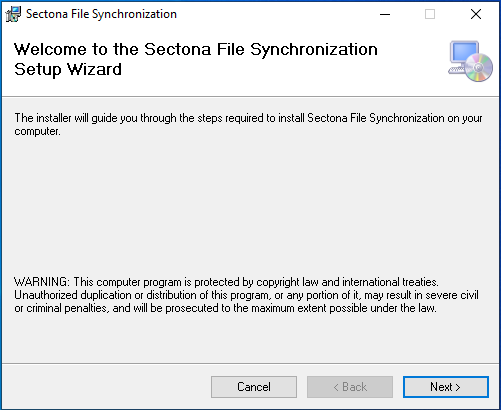
Task: Cancel the Sectona installation
Action: click(x=254, y=387)
